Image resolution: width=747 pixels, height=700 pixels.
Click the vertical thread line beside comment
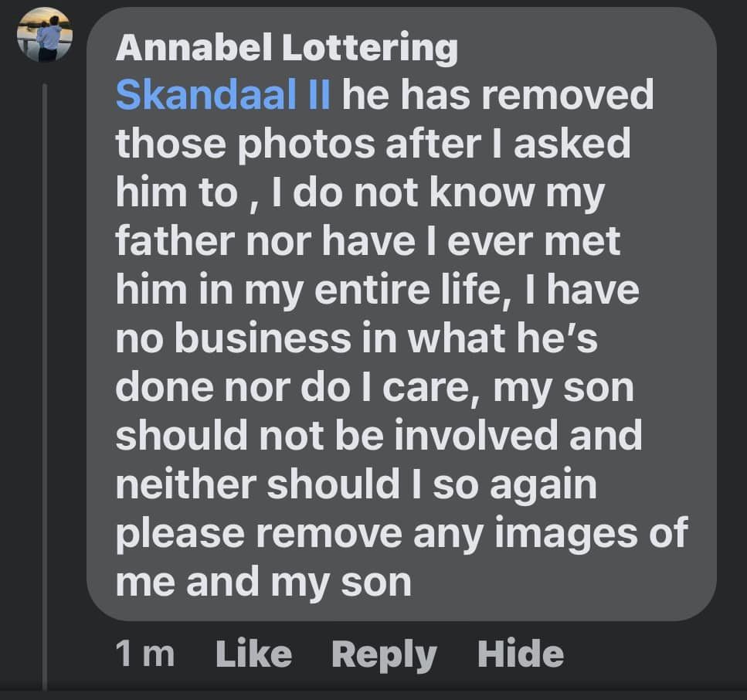point(45,386)
